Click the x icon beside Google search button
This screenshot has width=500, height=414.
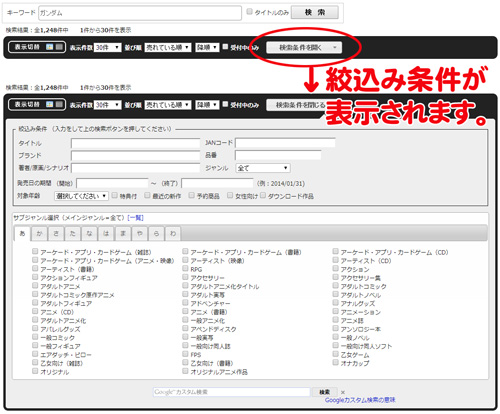pos(343,392)
